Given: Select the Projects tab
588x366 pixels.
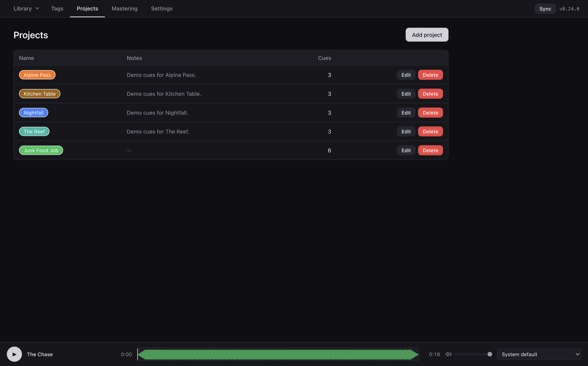Looking at the screenshot, I should coord(87,8).
